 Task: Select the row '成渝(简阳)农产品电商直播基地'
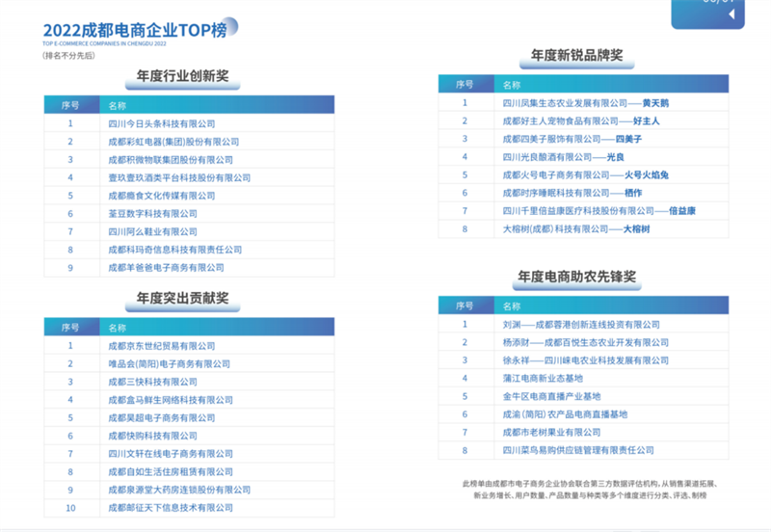click(x=584, y=414)
